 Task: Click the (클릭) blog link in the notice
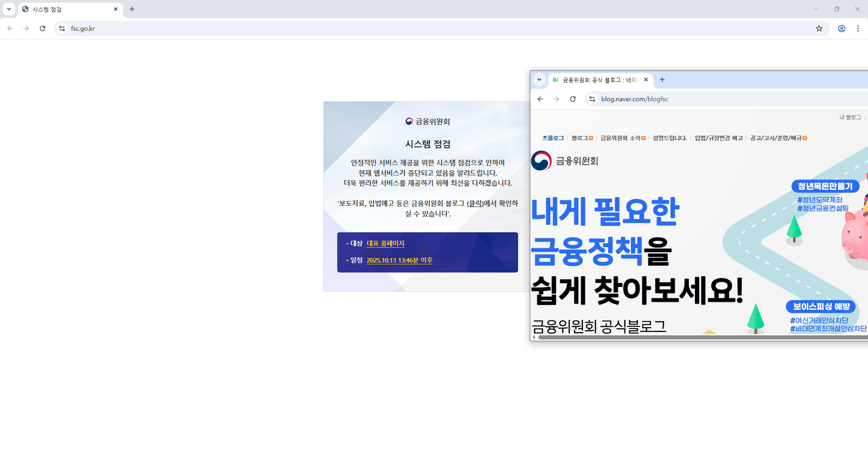pos(475,203)
